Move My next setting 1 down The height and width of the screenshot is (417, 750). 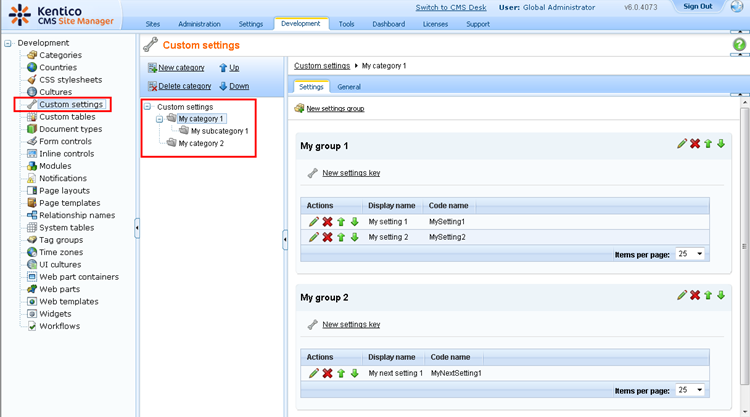point(354,373)
